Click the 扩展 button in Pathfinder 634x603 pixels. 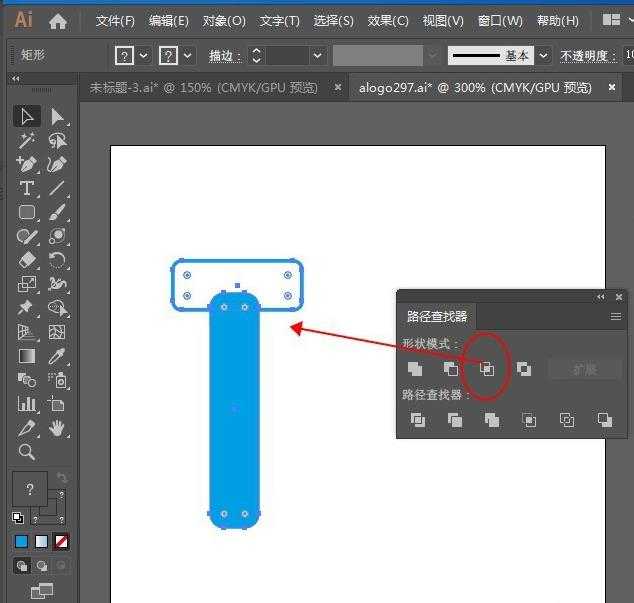[x=585, y=369]
